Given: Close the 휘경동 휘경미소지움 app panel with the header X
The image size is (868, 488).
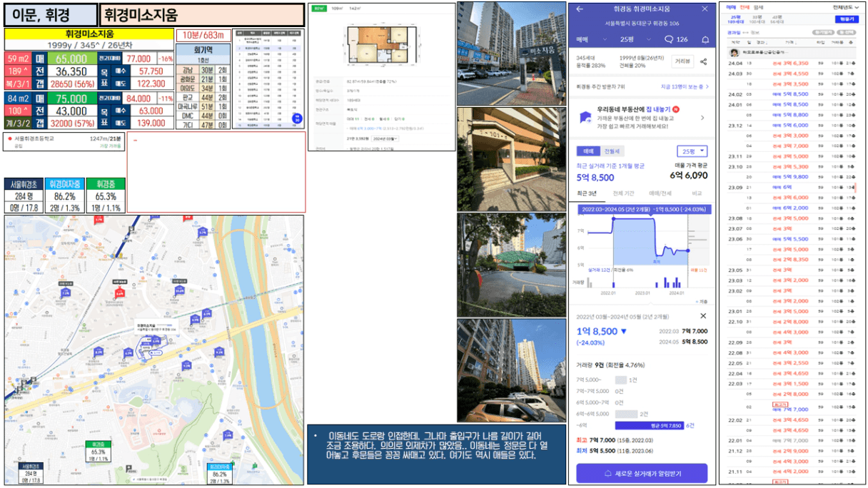Looking at the screenshot, I should [x=705, y=9].
